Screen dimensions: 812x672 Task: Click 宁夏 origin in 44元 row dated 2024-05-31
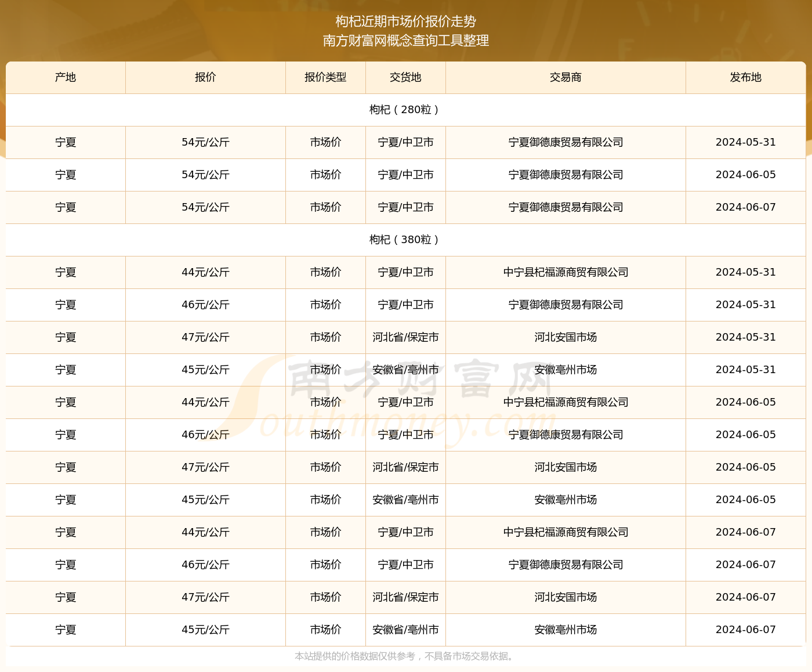tap(66, 272)
